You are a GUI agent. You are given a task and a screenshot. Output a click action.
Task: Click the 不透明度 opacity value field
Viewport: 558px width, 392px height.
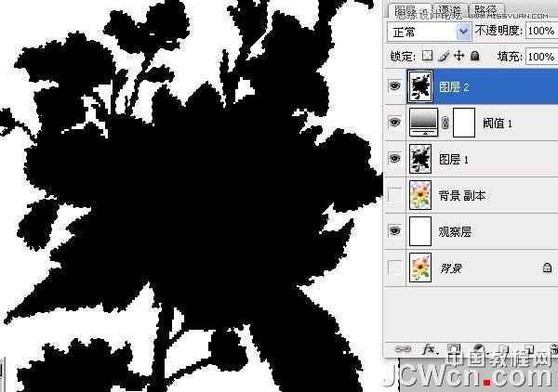(541, 31)
